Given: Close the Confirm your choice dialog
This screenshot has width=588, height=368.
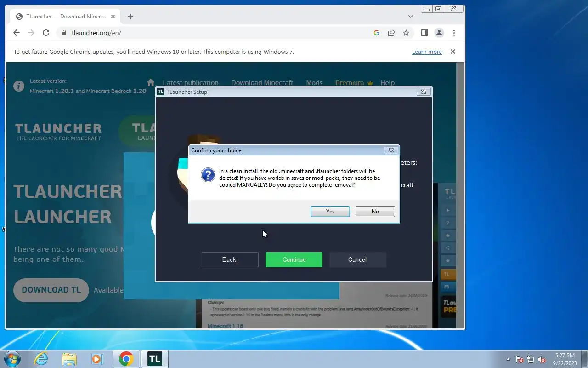Looking at the screenshot, I should 391,150.
